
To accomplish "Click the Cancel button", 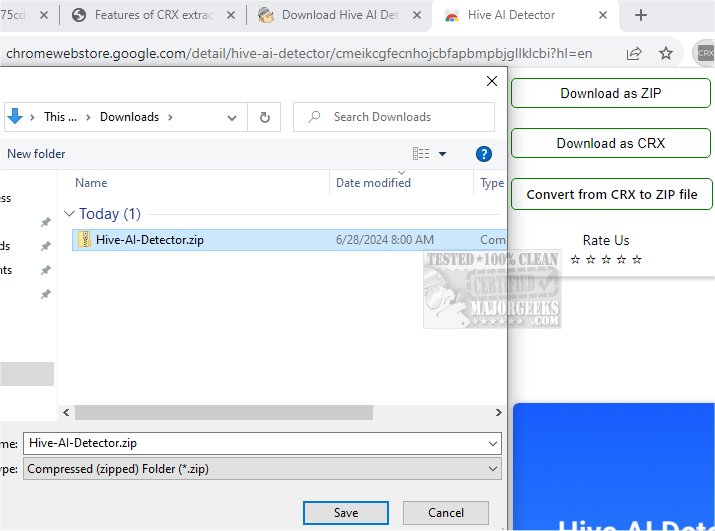I will tap(446, 513).
